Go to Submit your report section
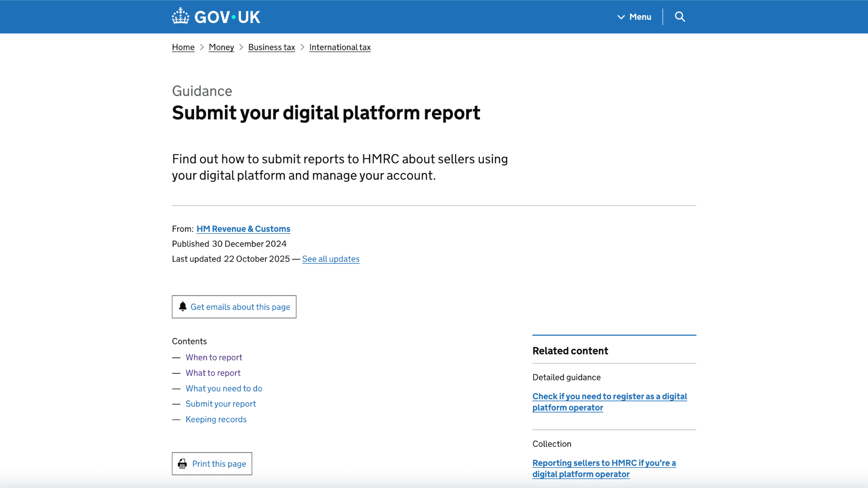Viewport: 868px width, 488px height. 221,404
